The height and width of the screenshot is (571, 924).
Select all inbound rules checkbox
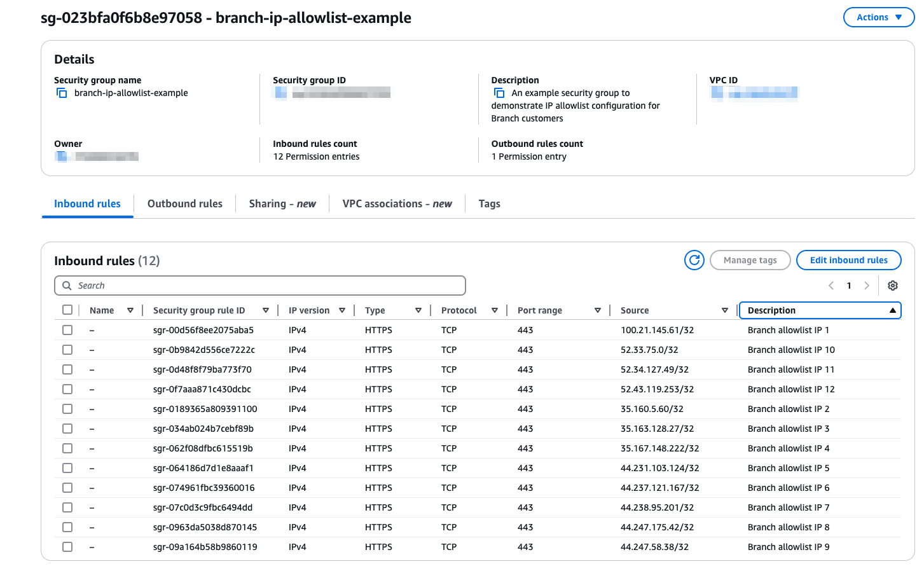[x=67, y=310]
